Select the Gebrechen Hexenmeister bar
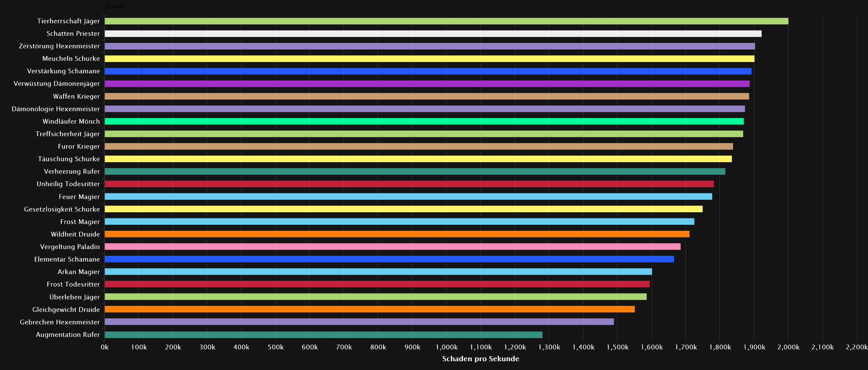The width and height of the screenshot is (868, 370). coord(359,322)
